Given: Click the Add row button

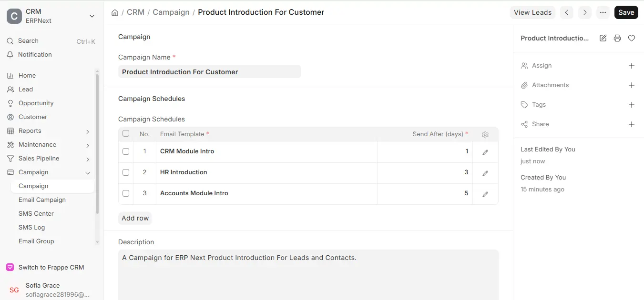Looking at the screenshot, I should click(135, 218).
